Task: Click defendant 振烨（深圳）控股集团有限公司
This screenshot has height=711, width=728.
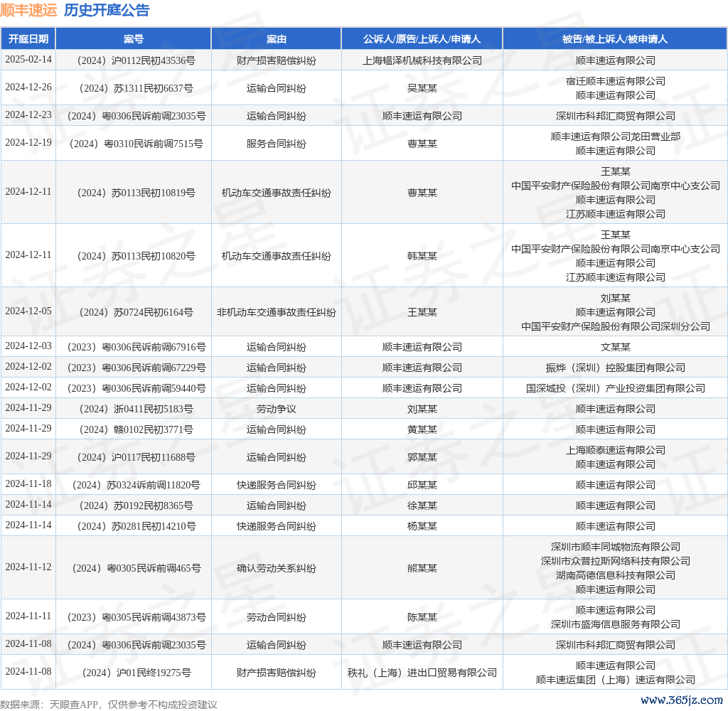Action: tap(615, 368)
